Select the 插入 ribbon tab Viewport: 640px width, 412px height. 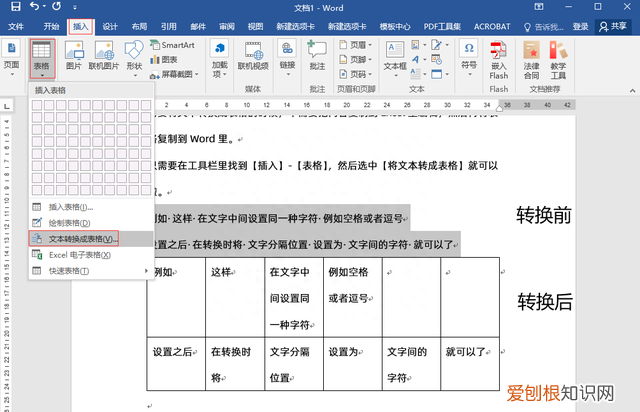(x=81, y=27)
